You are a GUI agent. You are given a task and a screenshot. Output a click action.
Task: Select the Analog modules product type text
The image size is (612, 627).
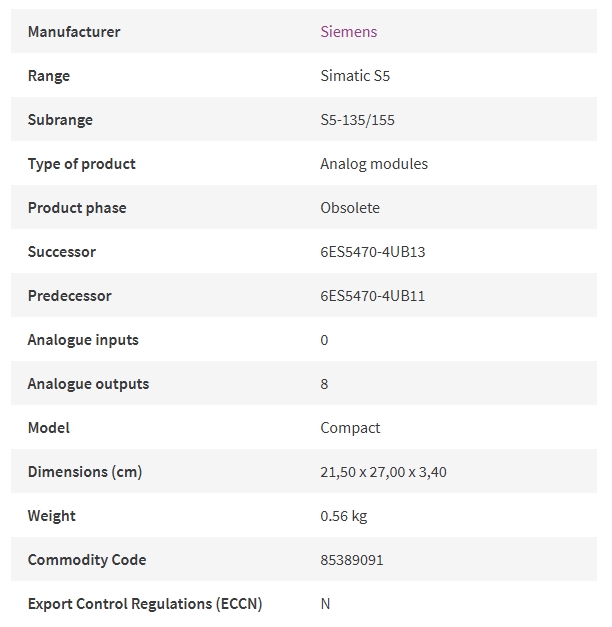[x=374, y=164]
